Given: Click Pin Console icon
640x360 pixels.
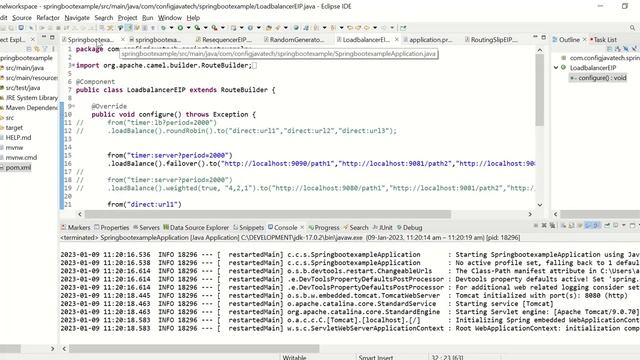Looking at the screenshot, I should pyautogui.click(x=607, y=225).
